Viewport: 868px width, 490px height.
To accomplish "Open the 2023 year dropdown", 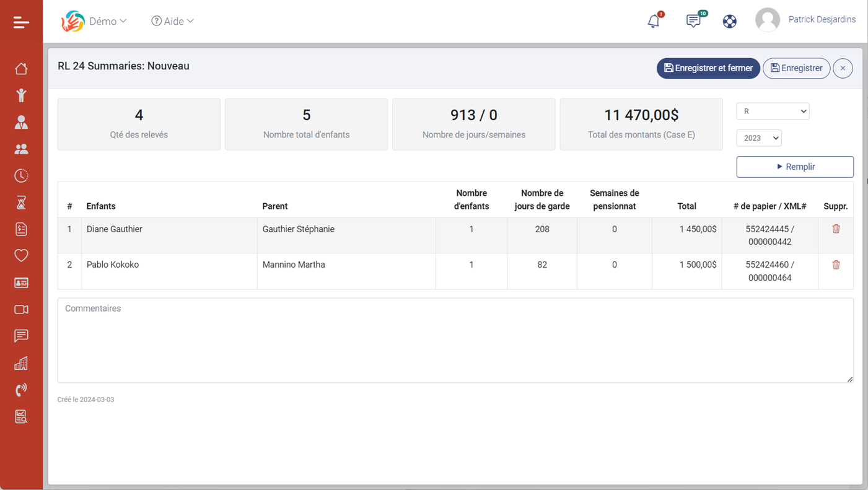I will click(759, 138).
